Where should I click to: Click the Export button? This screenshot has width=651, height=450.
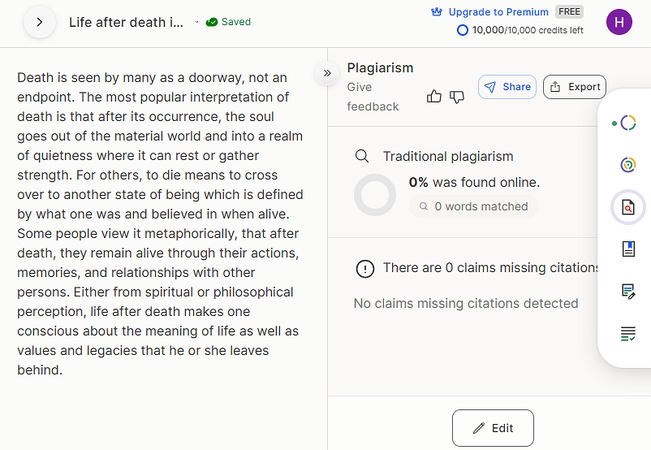tap(574, 87)
